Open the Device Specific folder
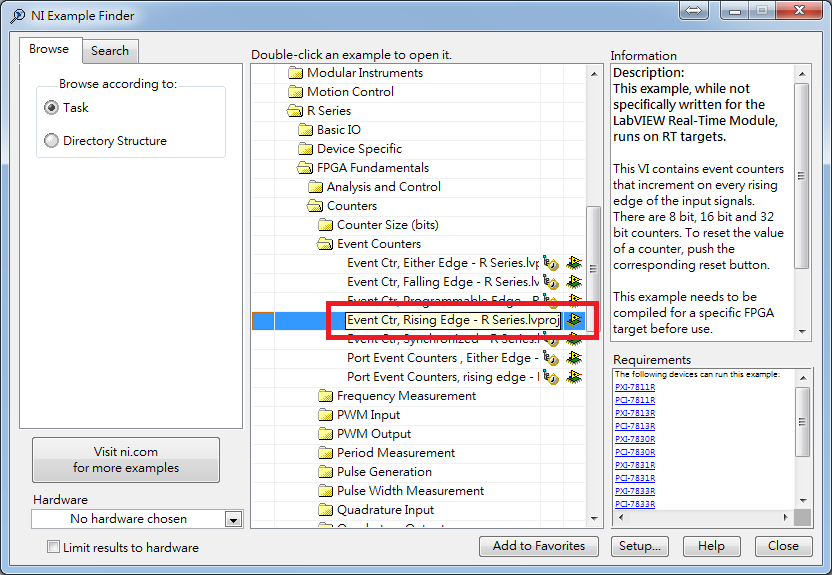832x575 pixels. click(350, 149)
